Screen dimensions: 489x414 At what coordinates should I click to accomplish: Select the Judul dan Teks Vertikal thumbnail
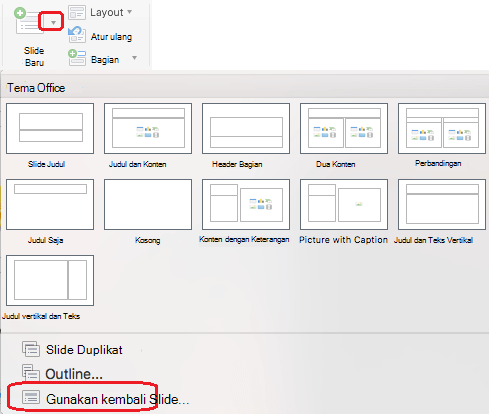[x=442, y=204]
